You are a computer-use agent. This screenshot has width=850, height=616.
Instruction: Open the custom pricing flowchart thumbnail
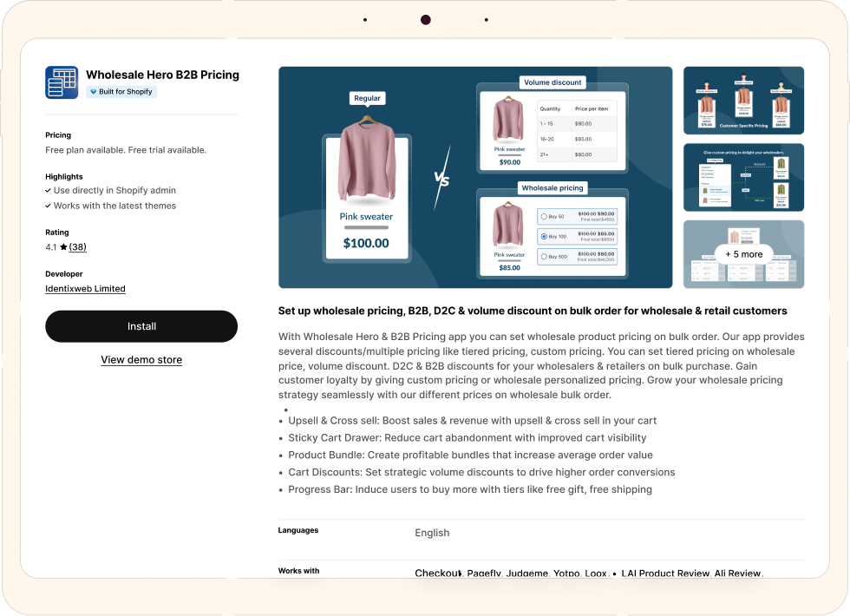pyautogui.click(x=744, y=177)
